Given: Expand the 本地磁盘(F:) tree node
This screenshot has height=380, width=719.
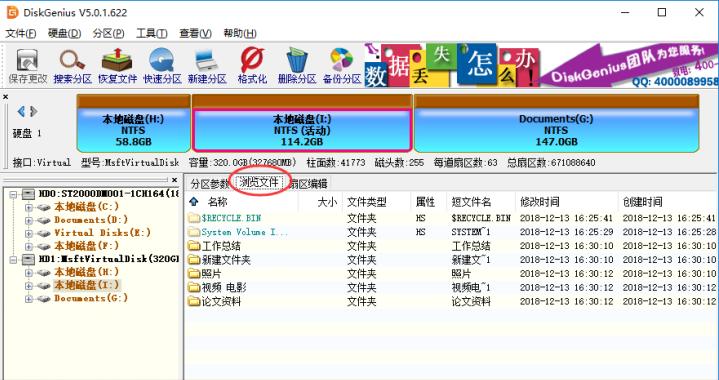Looking at the screenshot, I should point(29,246).
